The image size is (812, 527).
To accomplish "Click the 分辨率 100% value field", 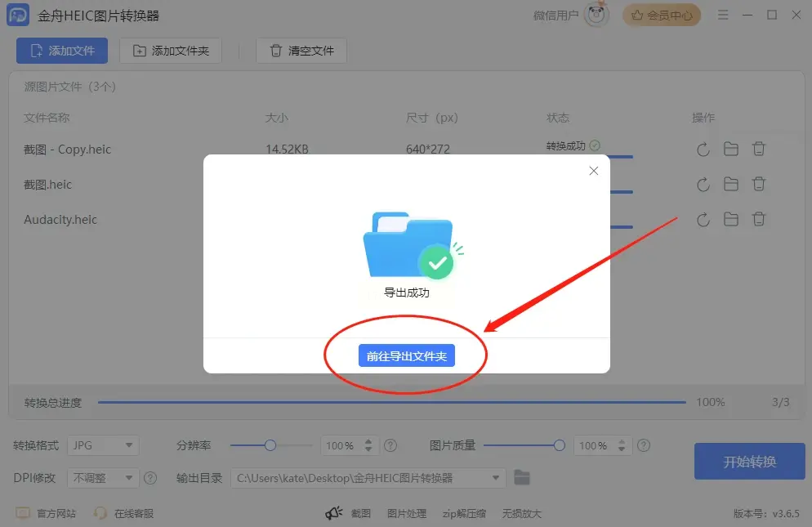I will click(x=341, y=445).
